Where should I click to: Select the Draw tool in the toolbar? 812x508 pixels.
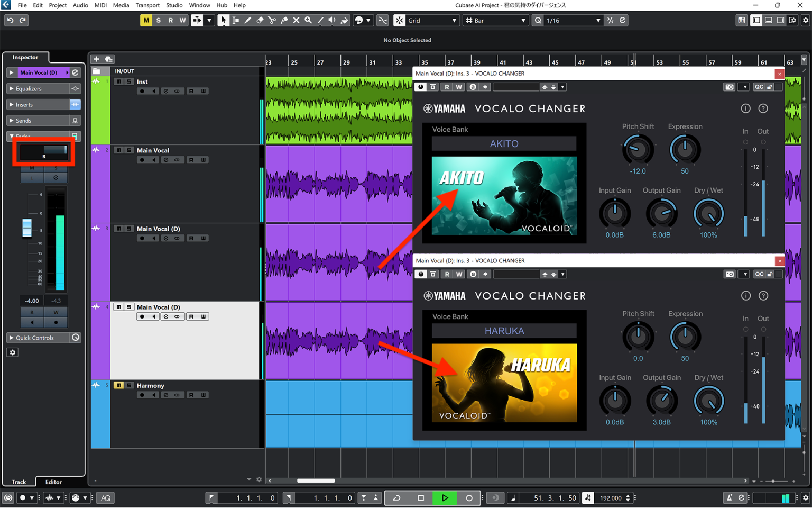[x=248, y=20]
